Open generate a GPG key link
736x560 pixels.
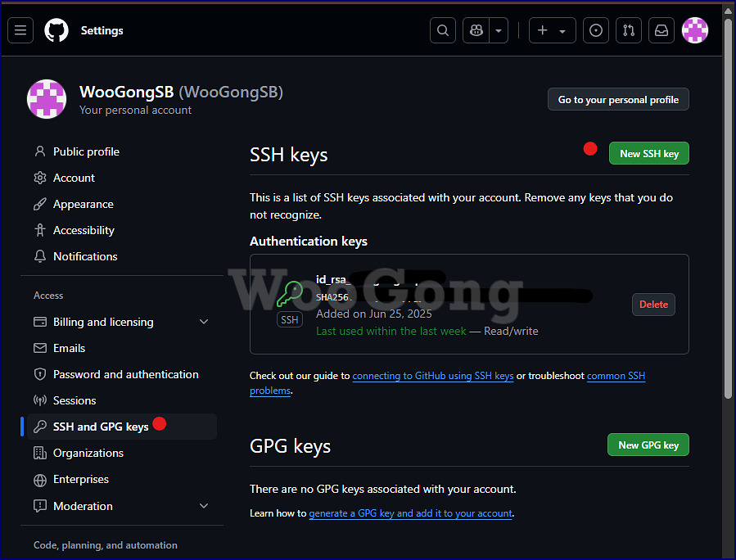pos(410,513)
